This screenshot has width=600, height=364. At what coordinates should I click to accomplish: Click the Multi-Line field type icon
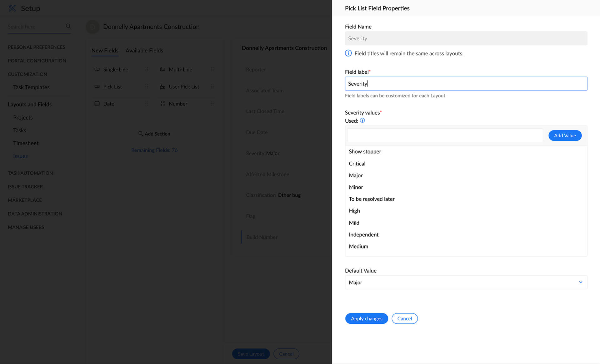pyautogui.click(x=162, y=69)
